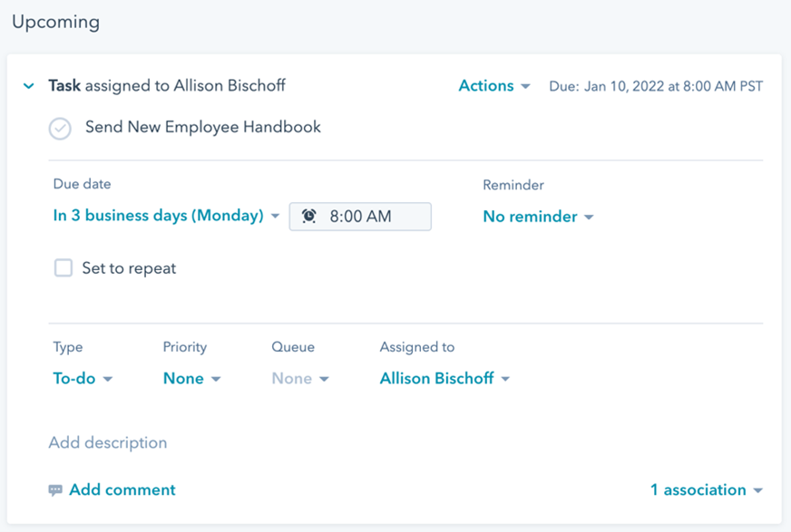Open the To-do type dropdown
The image size is (791, 532).
point(83,378)
